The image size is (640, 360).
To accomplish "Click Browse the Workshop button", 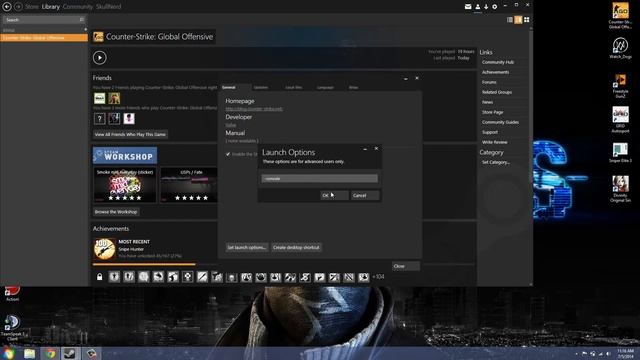I will coord(116,212).
